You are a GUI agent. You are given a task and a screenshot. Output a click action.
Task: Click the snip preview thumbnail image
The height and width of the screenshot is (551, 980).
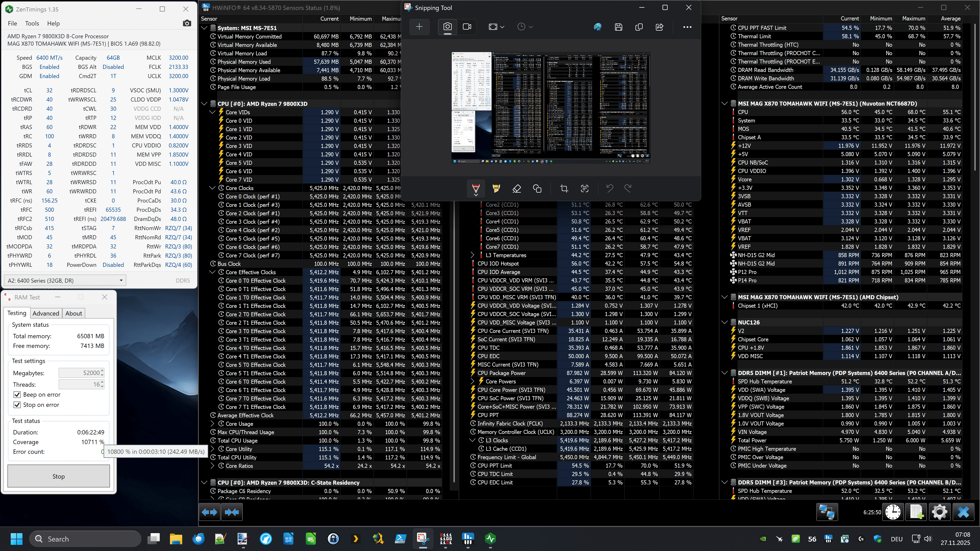pos(550,108)
